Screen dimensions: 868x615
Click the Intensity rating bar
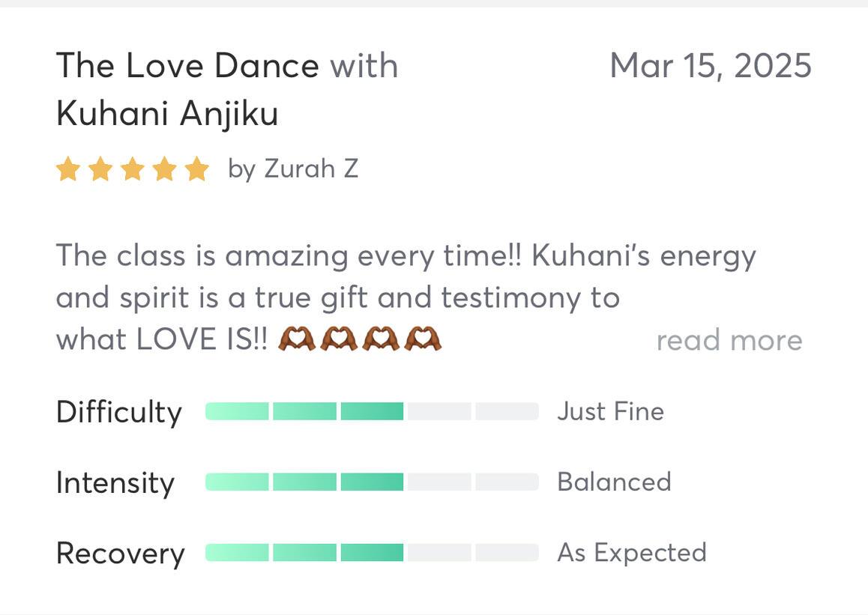(372, 482)
